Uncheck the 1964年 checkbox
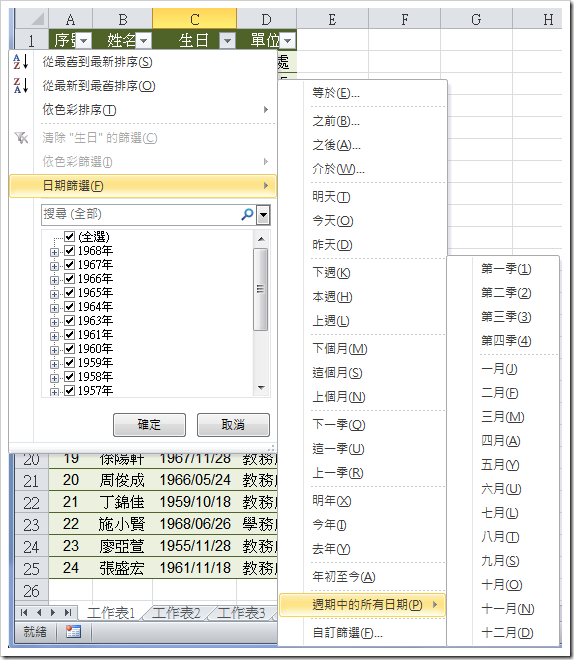 tap(69, 306)
